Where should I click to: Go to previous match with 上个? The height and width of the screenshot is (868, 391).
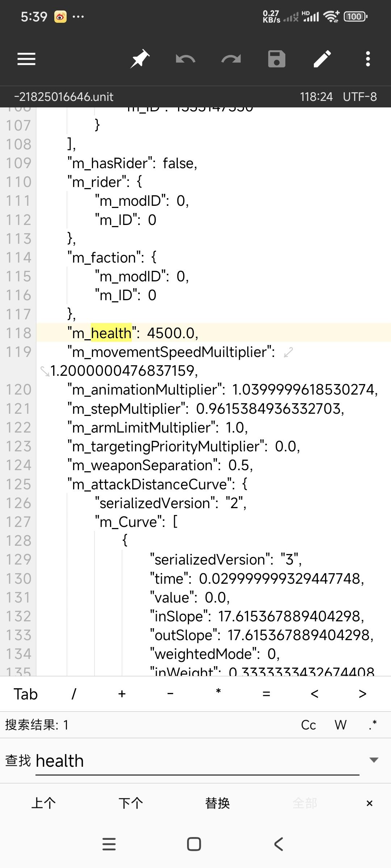point(43,803)
